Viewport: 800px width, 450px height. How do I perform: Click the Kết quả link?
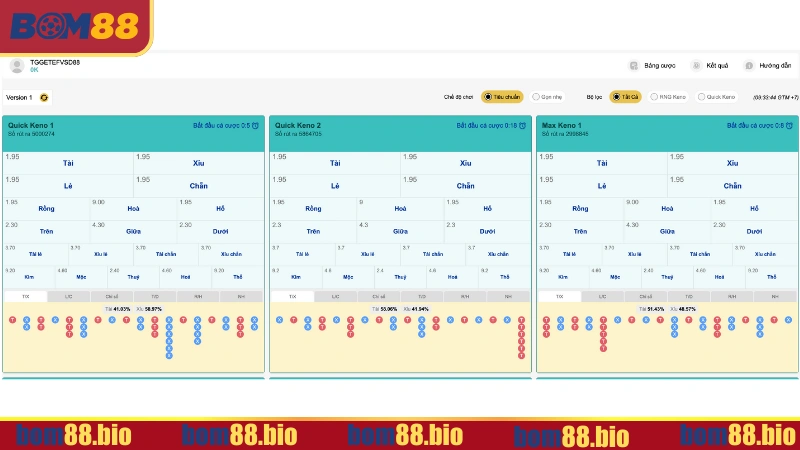(717, 66)
